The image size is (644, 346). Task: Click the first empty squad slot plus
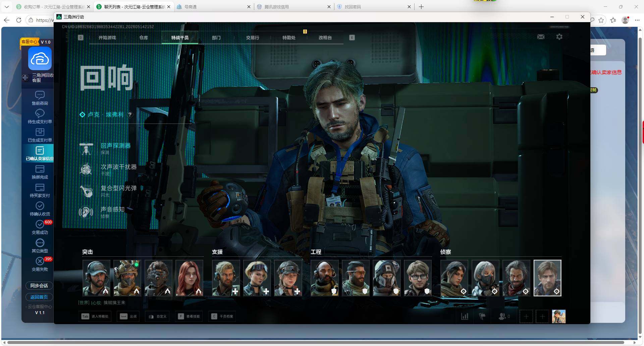pyautogui.click(x=526, y=316)
